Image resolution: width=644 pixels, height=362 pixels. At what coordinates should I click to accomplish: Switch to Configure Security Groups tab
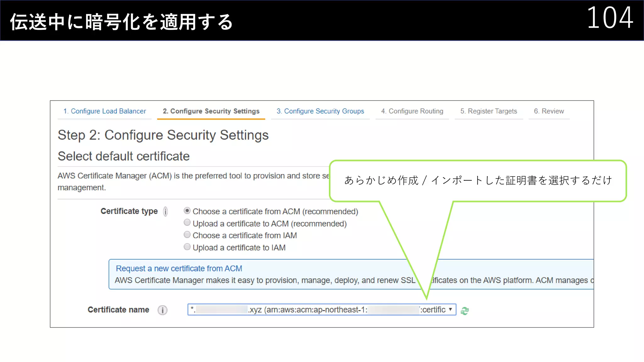click(x=320, y=111)
